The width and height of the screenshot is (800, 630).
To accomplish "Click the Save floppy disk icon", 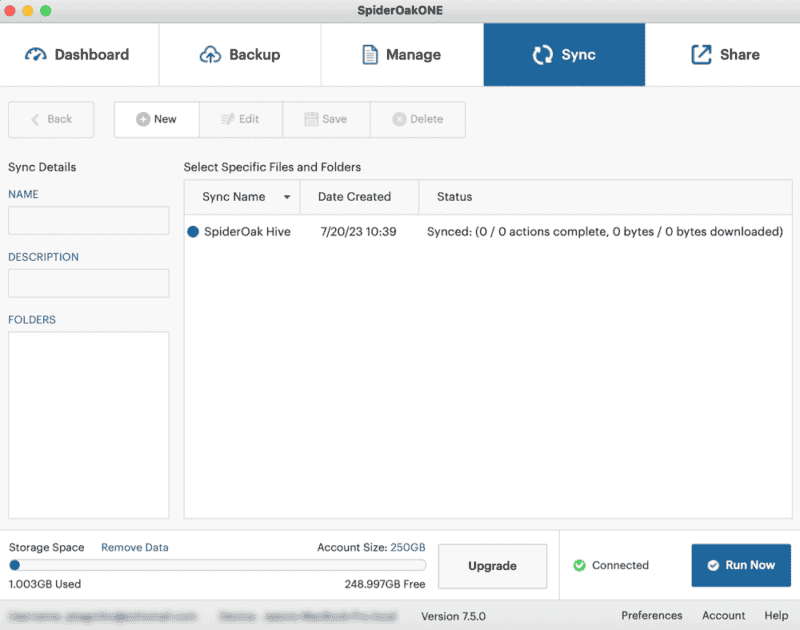I will click(x=311, y=119).
